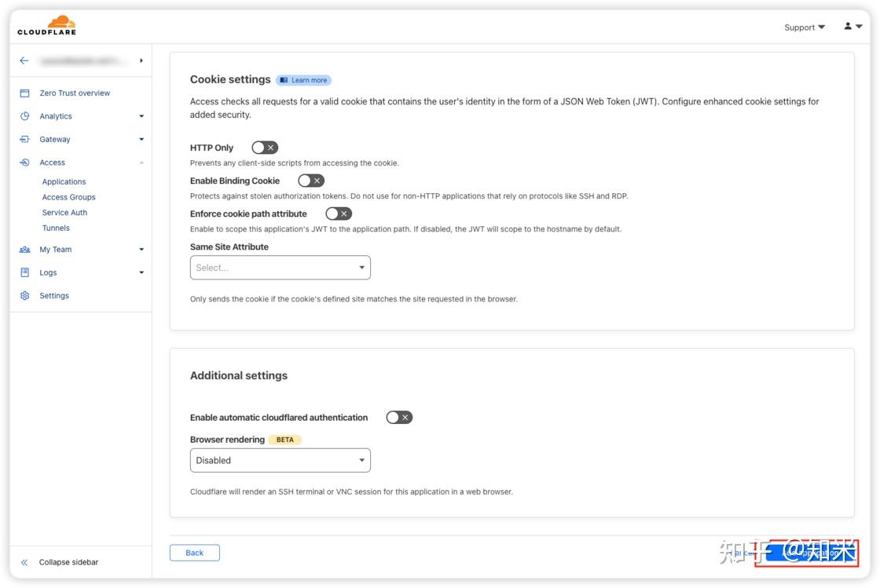This screenshot has height=588, width=880.
Task: Click the Settings gear icon
Action: point(24,296)
